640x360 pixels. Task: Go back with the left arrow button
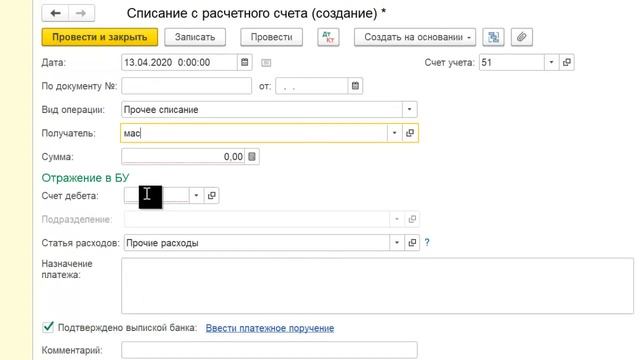pos(55,13)
